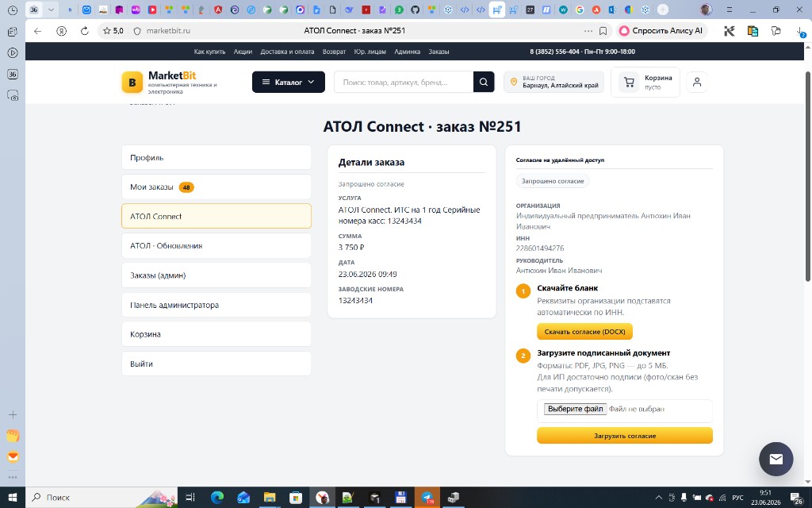Open the shopping cart icon in header
812x508 pixels.
click(x=629, y=82)
